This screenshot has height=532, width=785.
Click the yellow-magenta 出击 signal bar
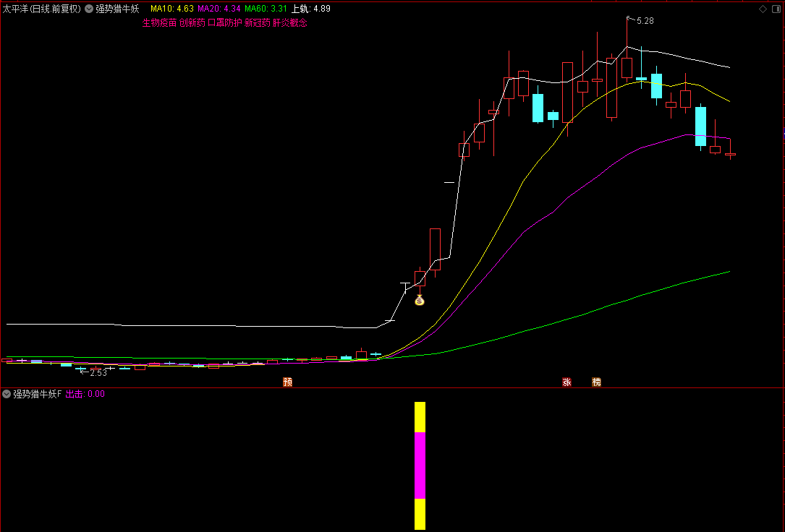point(420,465)
